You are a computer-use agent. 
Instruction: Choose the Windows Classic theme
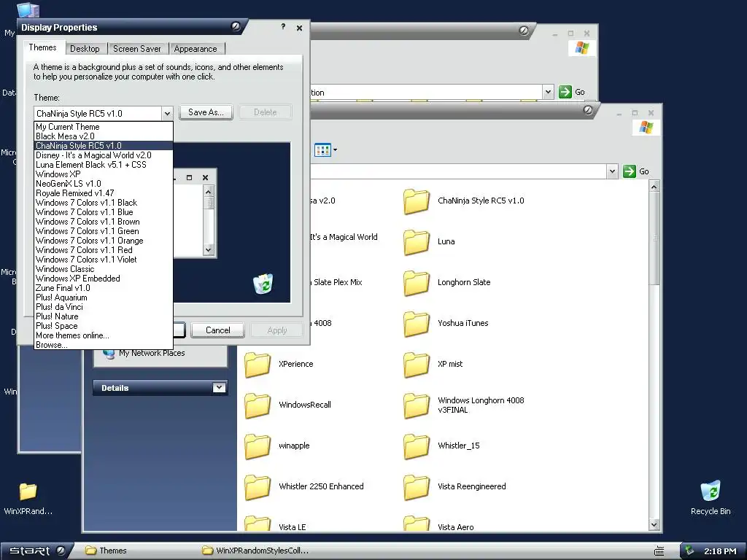coord(104,269)
